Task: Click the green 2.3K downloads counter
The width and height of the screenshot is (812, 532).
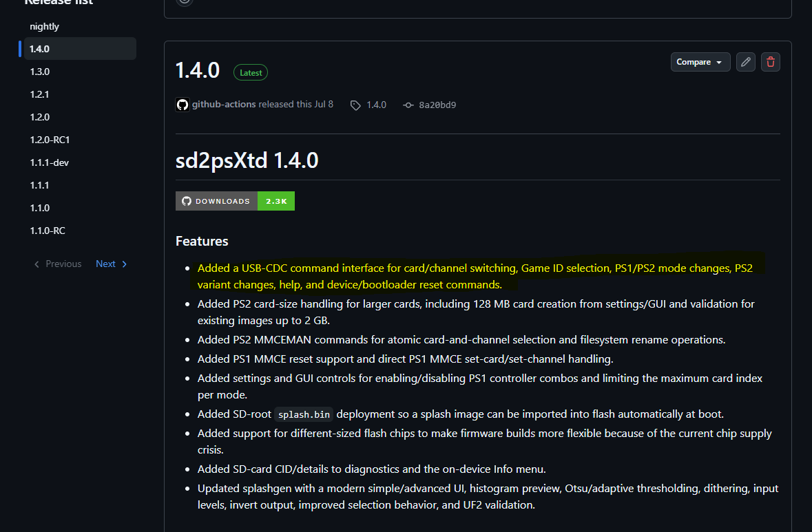Action: pos(276,201)
